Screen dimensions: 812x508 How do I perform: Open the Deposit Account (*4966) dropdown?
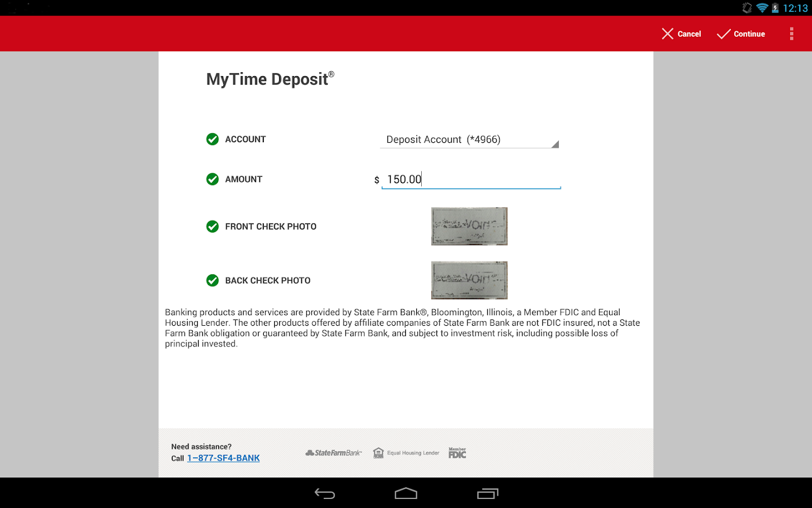coord(469,139)
